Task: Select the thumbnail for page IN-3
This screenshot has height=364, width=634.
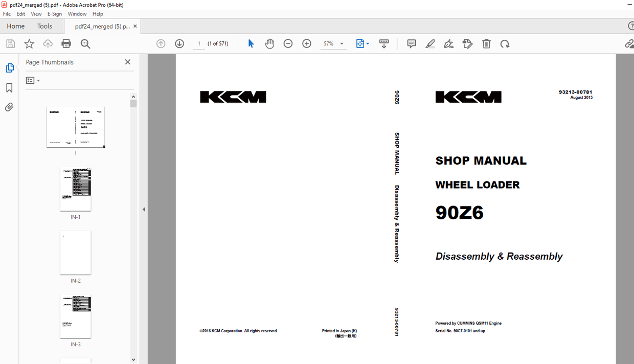Action: 75,316
